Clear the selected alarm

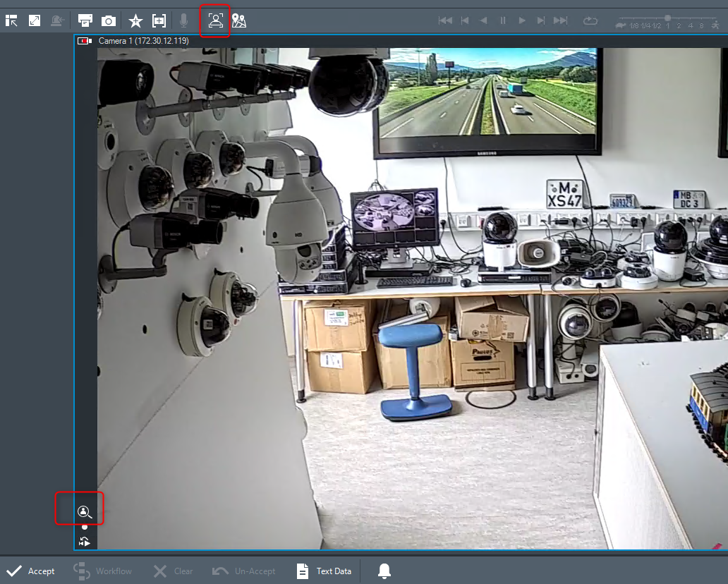coord(173,571)
